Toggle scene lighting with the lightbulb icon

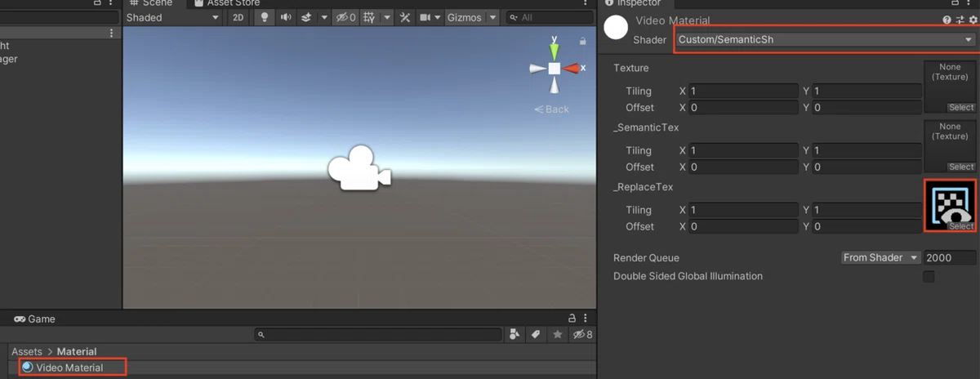[264, 17]
